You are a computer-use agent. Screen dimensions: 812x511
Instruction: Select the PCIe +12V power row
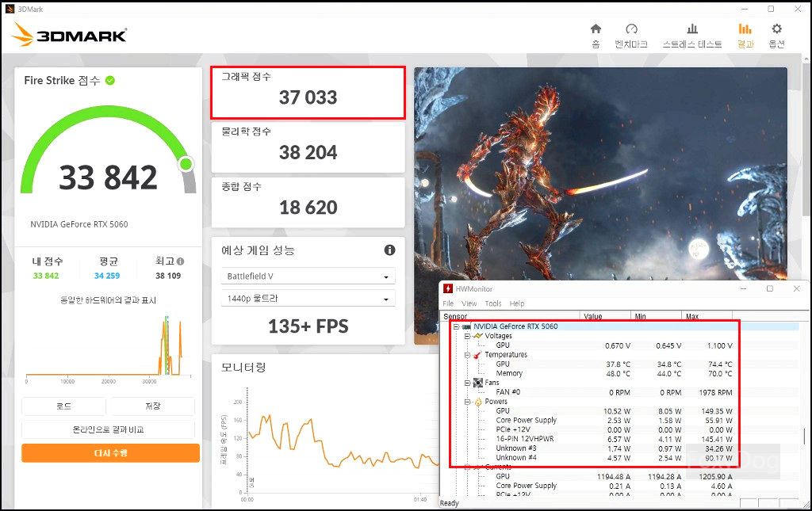[x=619, y=429]
